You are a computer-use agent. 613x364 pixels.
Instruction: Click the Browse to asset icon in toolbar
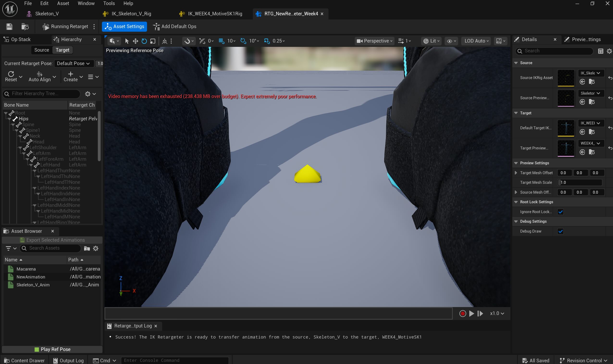point(25,26)
